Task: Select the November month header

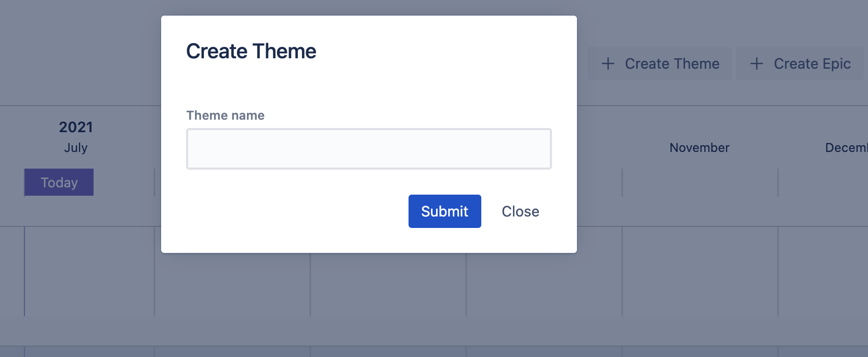Action: tap(699, 148)
